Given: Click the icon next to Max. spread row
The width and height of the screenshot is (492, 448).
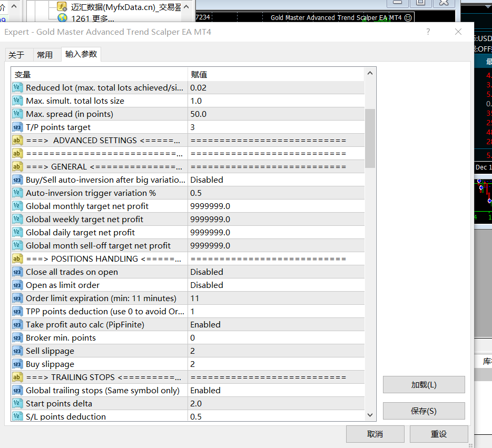Looking at the screenshot, I should pos(17,114).
